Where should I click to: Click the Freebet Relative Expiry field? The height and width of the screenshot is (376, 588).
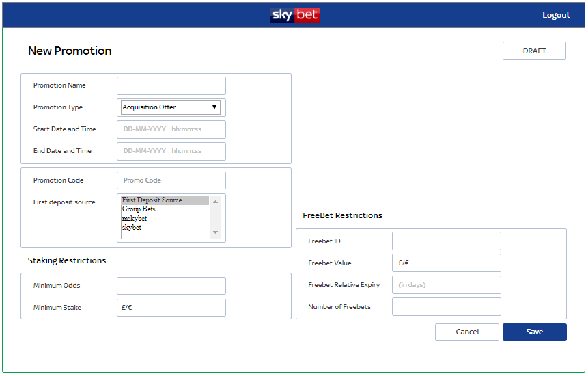coord(446,285)
